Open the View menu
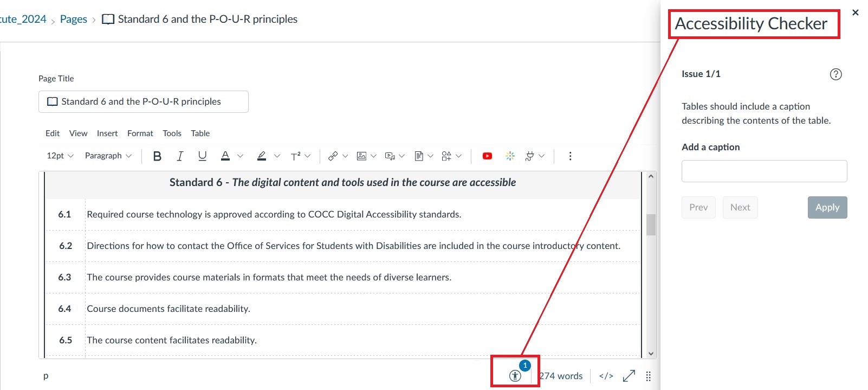 (x=78, y=133)
